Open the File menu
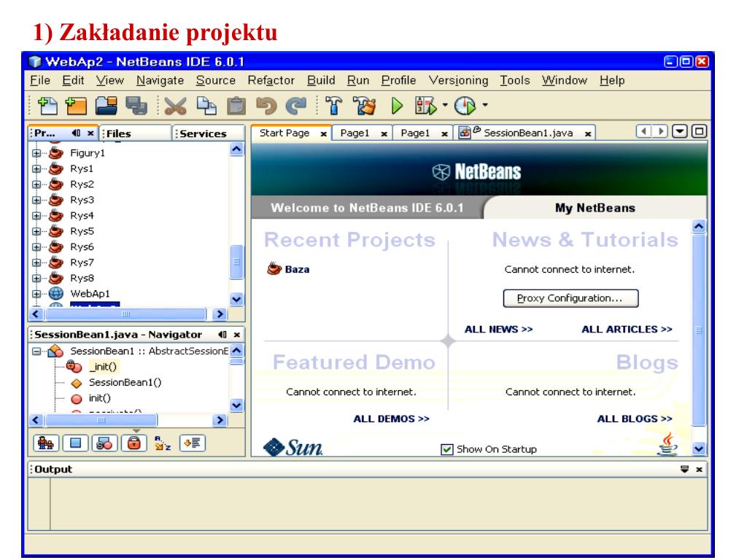747x560 pixels. pyautogui.click(x=40, y=80)
